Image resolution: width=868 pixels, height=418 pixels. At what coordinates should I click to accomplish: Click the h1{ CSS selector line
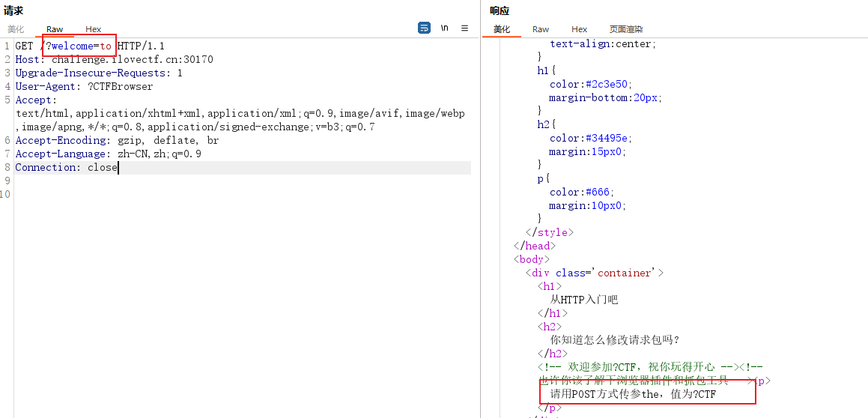coord(546,70)
